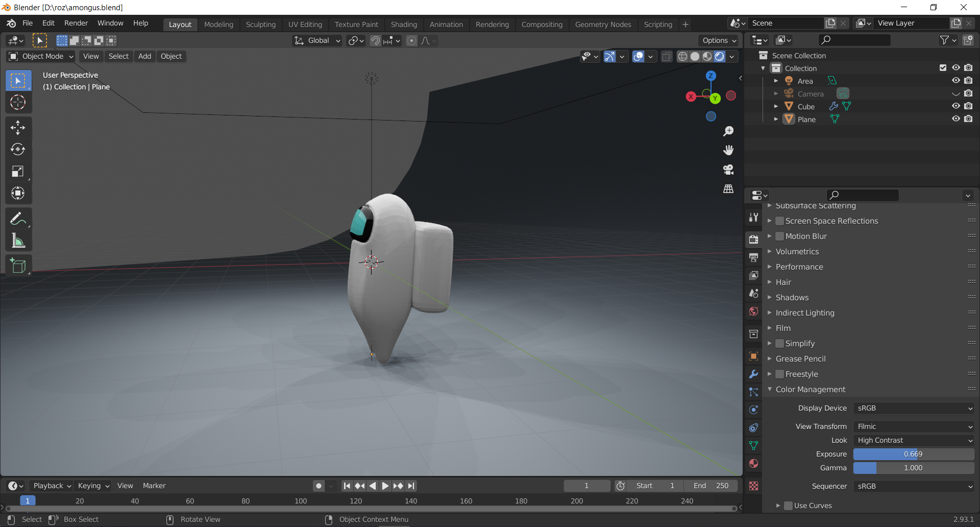Switch to the Shading workspace tab
Screen dimensions: 980x527
tap(404, 25)
